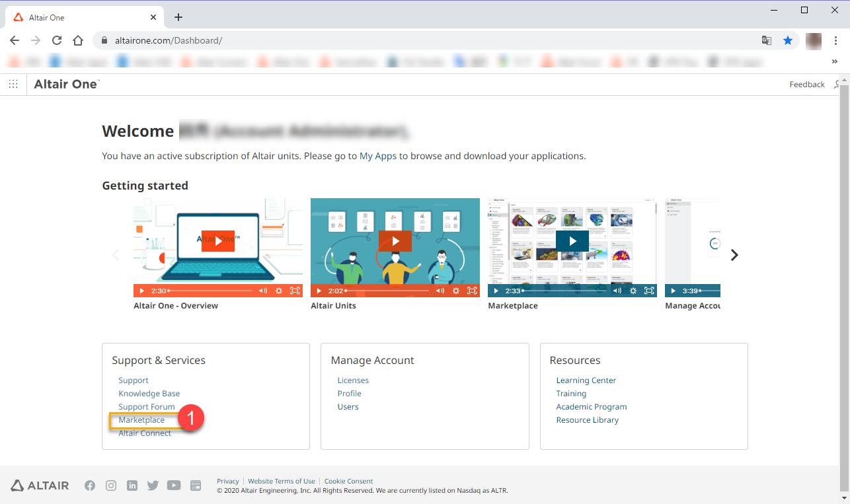This screenshot has height=504, width=850.
Task: Click the ALTAIR logo in the footer
Action: point(40,485)
